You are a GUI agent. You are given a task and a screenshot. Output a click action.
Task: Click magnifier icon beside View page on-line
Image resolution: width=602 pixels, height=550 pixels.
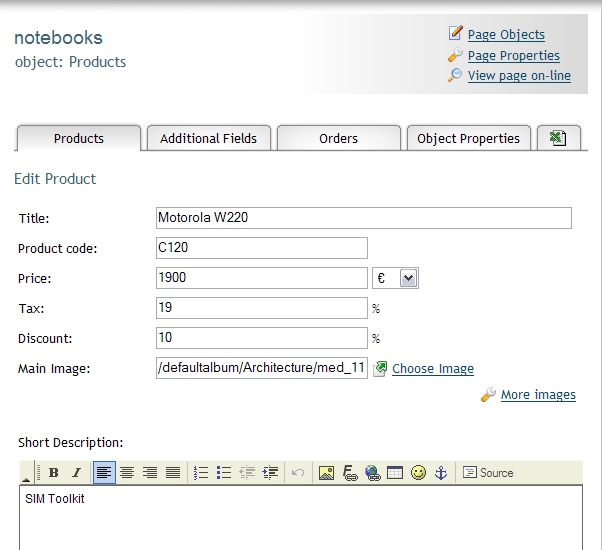pos(455,75)
